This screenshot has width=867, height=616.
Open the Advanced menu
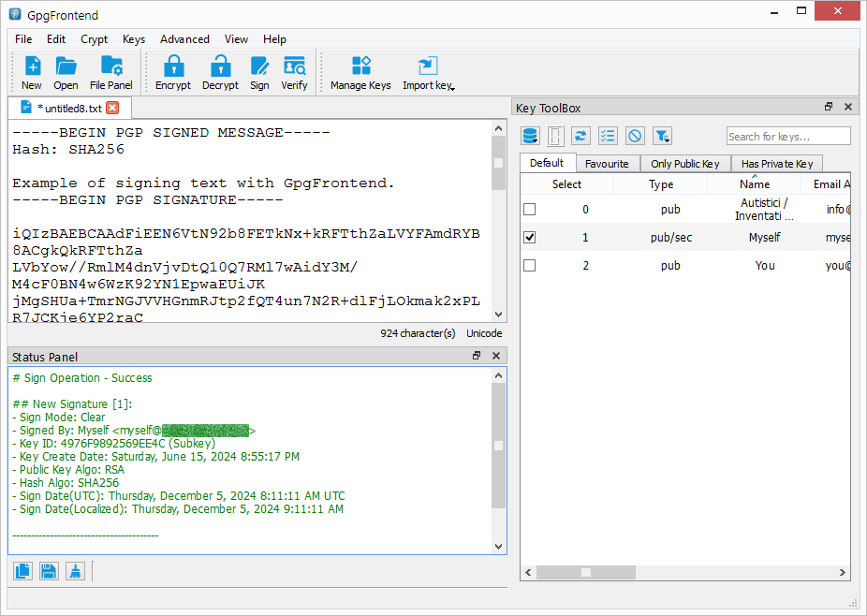[x=184, y=39]
